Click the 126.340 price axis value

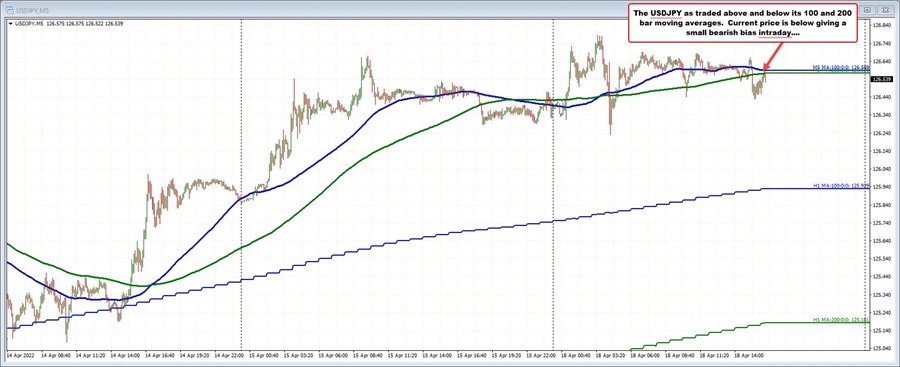[881, 115]
